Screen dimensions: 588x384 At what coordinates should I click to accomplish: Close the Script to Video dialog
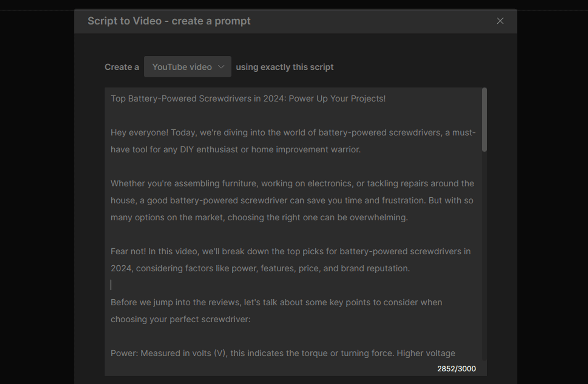tap(500, 21)
